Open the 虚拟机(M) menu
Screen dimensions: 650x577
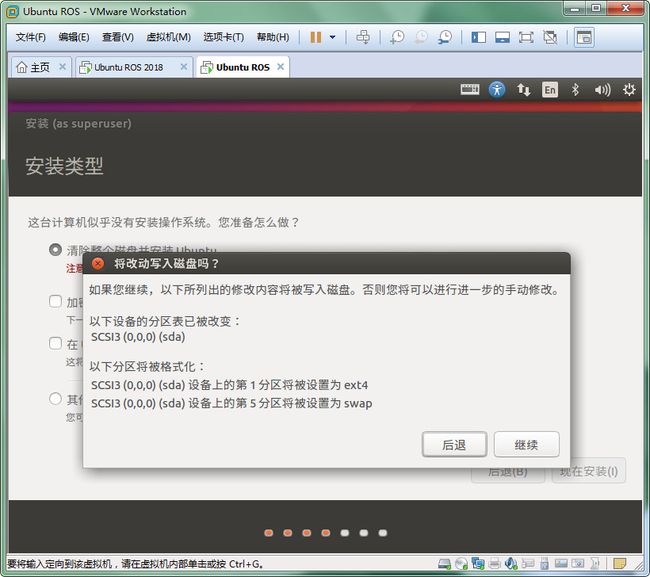pyautogui.click(x=168, y=37)
